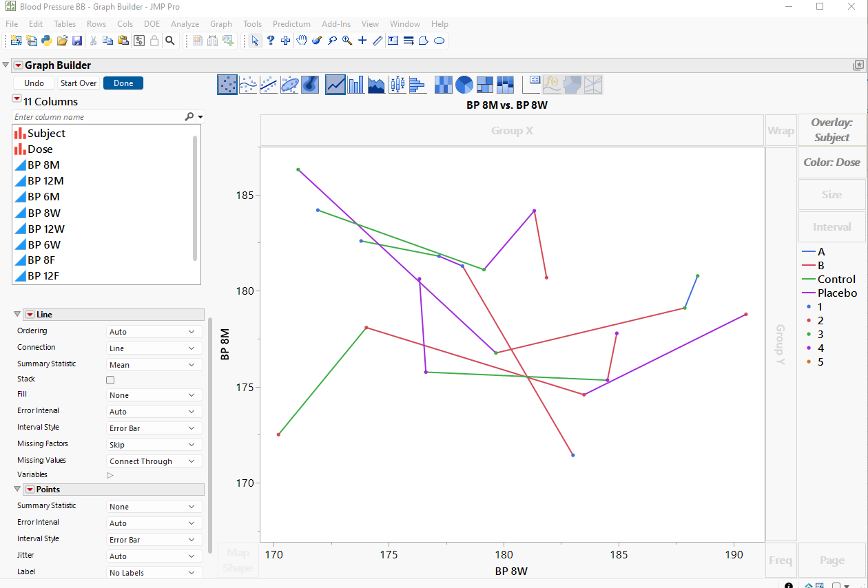Click the Save floppy disk icon
The image size is (868, 588).
tap(77, 41)
